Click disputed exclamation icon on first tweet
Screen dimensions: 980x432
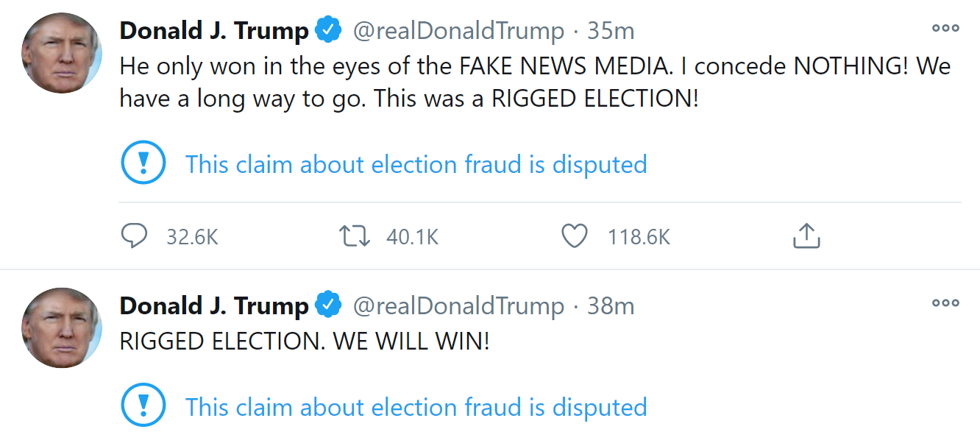click(143, 163)
